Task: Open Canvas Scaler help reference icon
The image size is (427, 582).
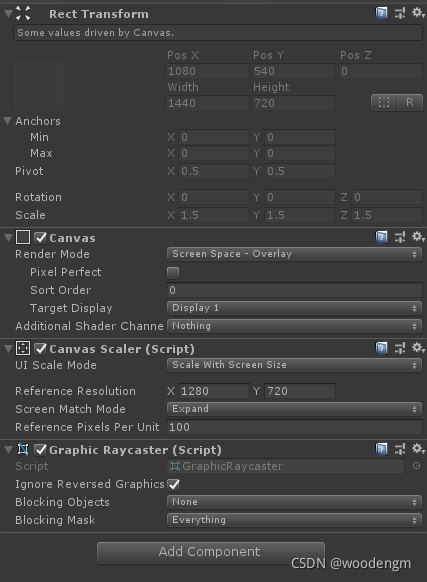Action: 381,348
